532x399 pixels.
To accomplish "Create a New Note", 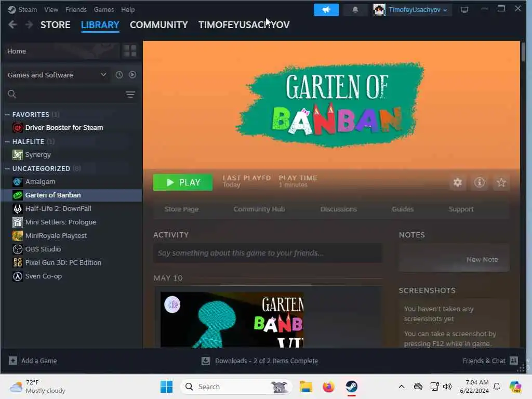I will point(482,260).
